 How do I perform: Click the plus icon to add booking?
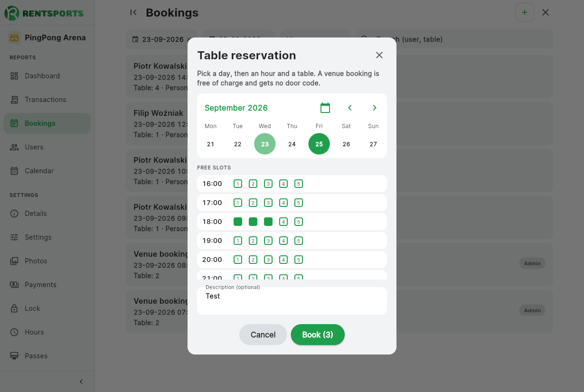point(525,12)
